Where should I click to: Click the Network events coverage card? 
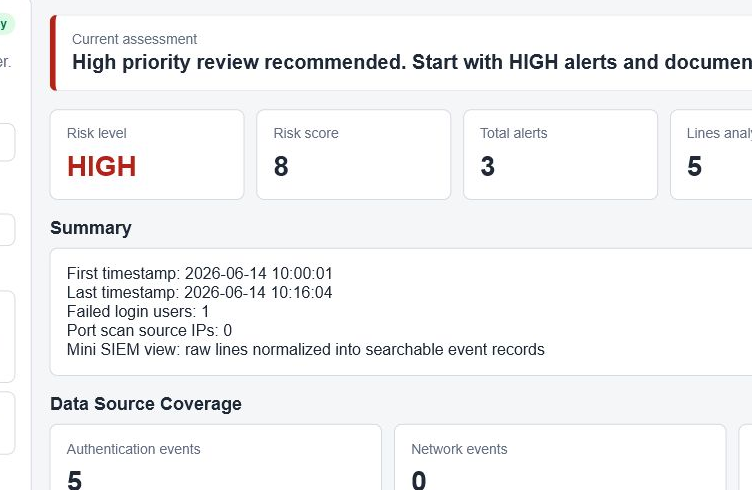560,457
